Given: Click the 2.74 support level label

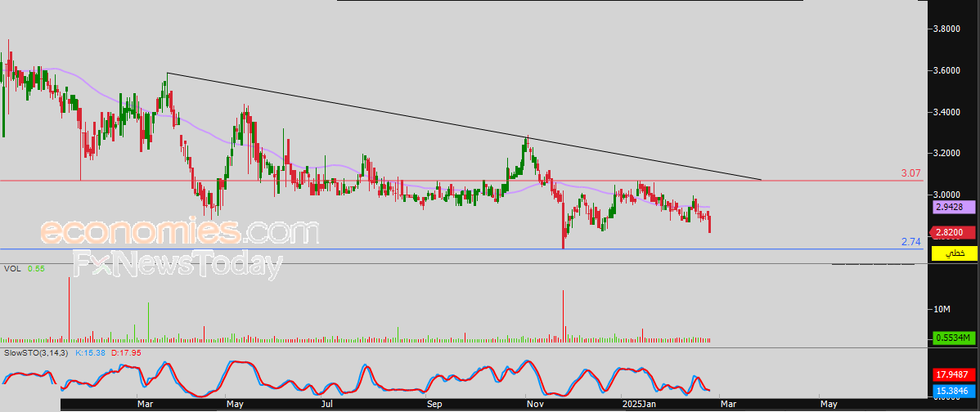Looking at the screenshot, I should 911,242.
